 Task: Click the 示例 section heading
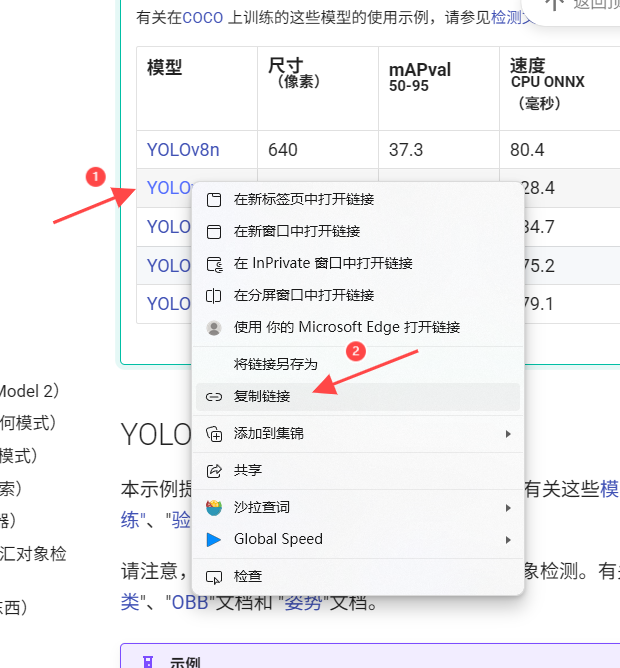click(185, 662)
